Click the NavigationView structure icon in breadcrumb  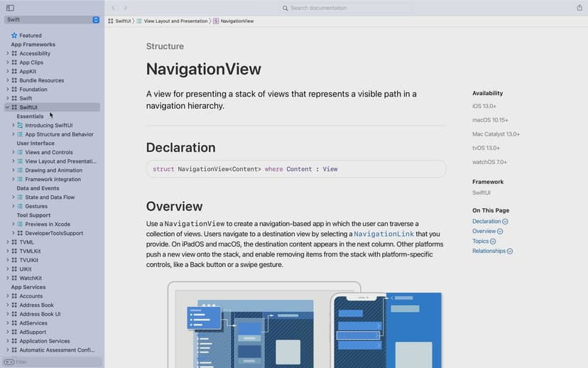point(216,21)
